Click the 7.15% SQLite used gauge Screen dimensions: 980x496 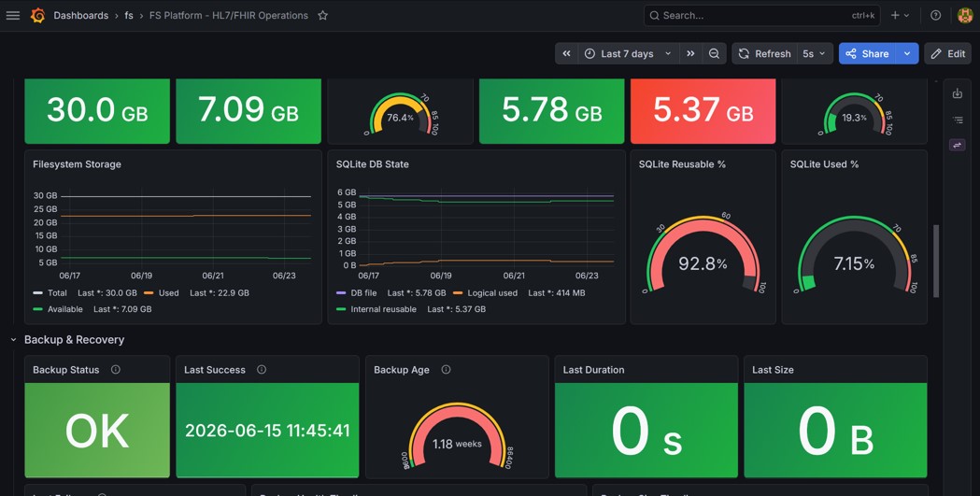click(x=855, y=256)
